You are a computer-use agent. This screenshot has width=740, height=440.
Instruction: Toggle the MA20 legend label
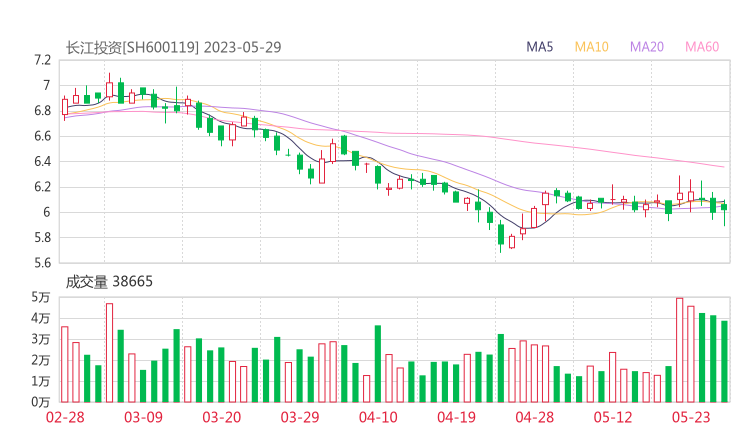tap(647, 47)
